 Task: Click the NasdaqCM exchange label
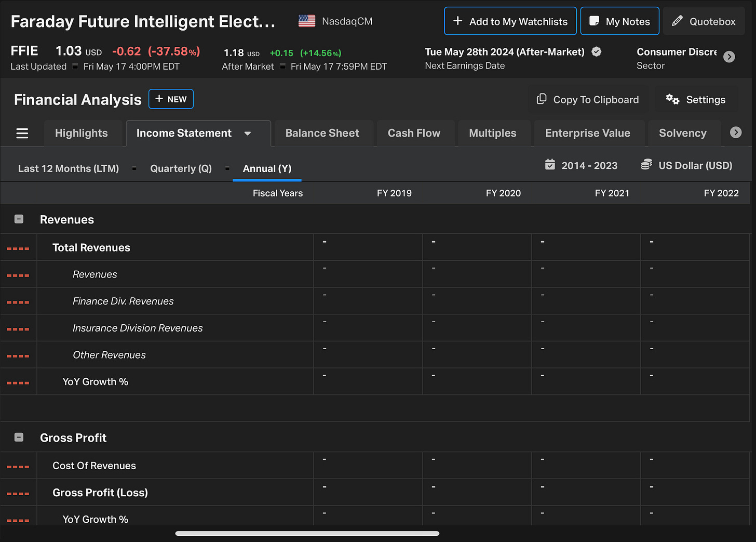[347, 21]
